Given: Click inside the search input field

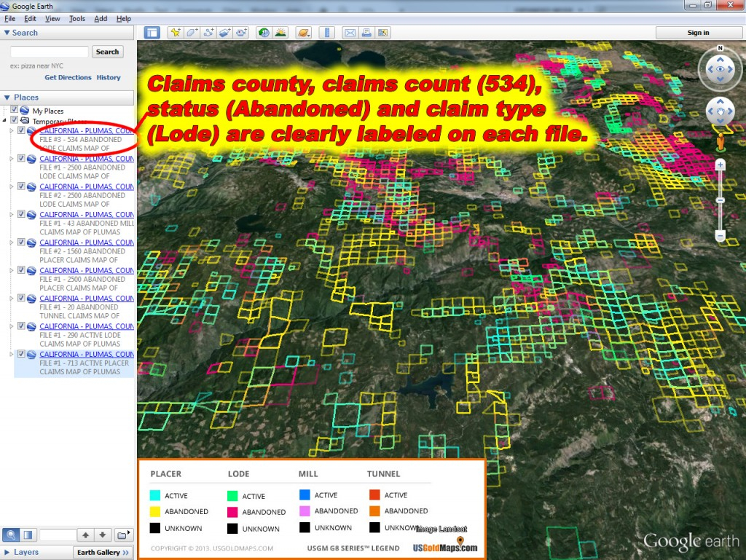Looking at the screenshot, I should [50, 52].
